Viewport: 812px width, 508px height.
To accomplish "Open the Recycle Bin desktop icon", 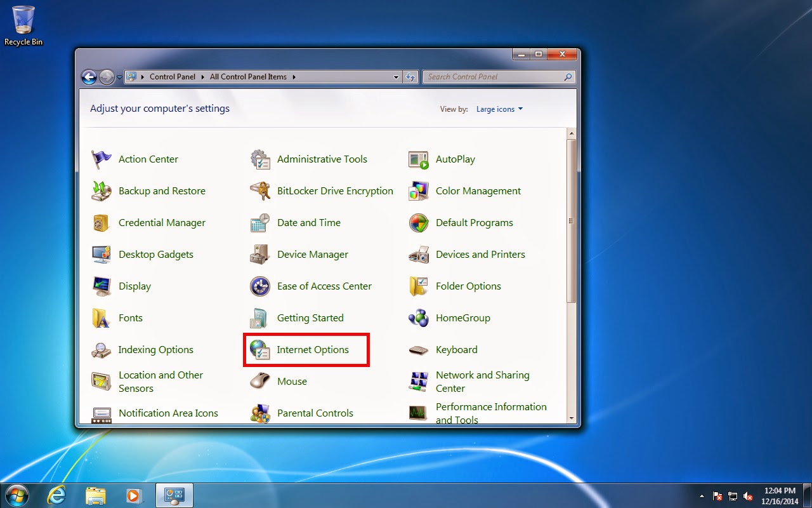I will pos(23,25).
